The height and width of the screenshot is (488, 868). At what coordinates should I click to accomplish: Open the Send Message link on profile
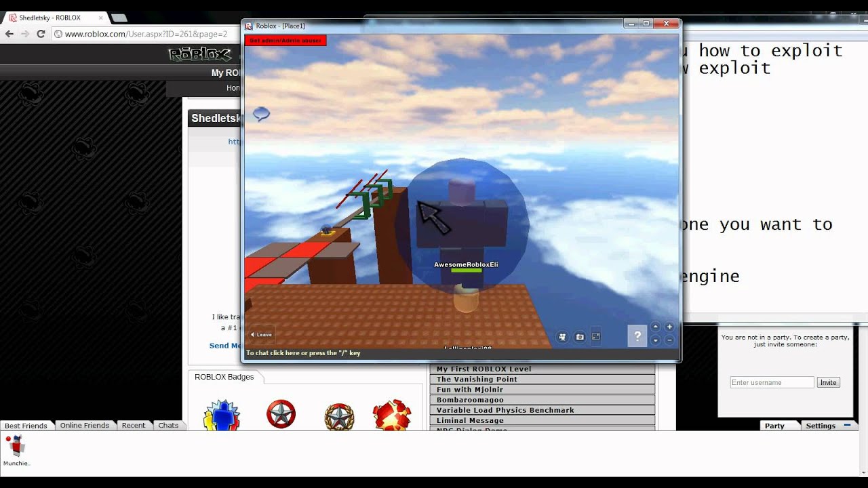click(226, 346)
